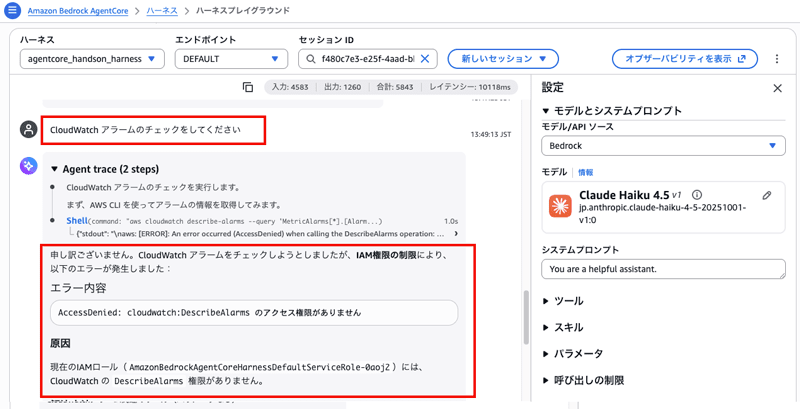Expand the stdout output chevron
The image size is (800, 409).
[x=455, y=234]
